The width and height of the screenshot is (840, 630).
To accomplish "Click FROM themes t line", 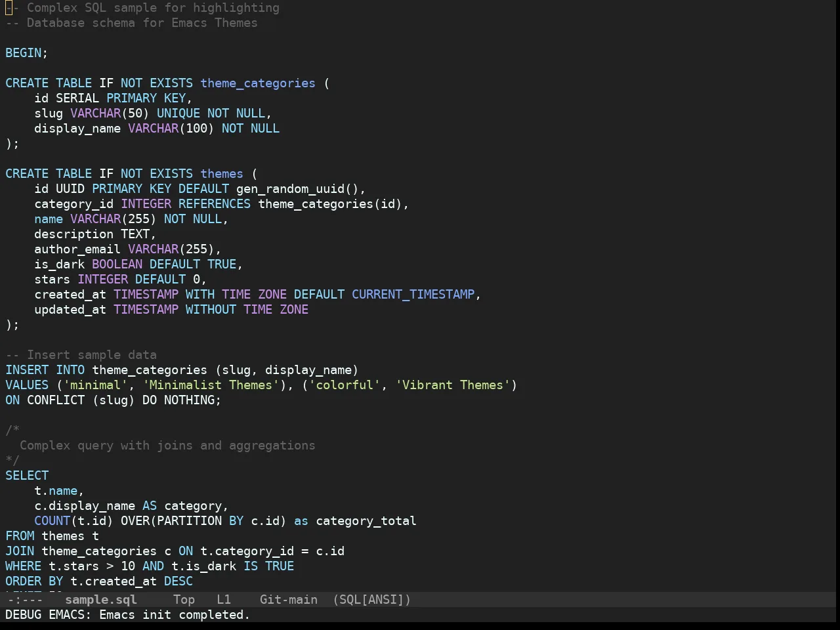I will tap(52, 536).
